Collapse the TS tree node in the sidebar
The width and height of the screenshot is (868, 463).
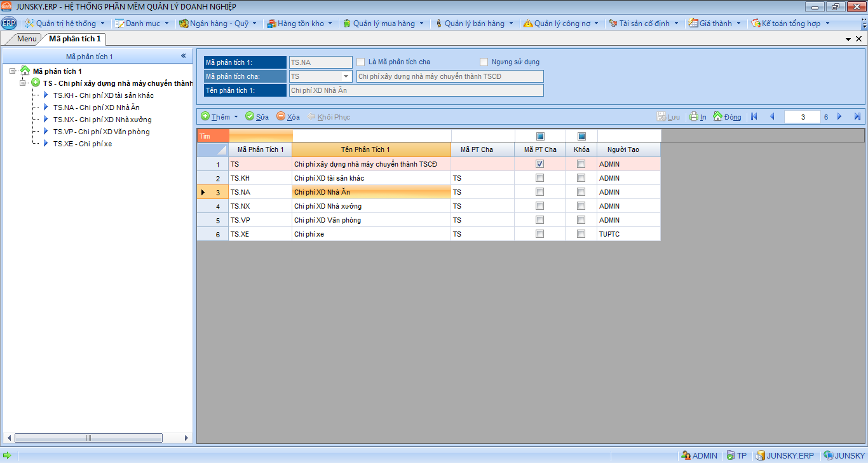click(24, 83)
